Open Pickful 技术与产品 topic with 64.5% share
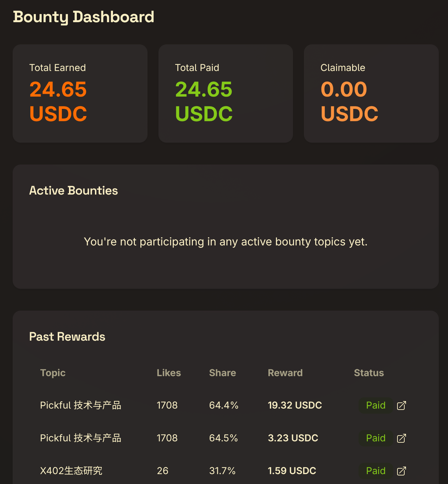 (x=81, y=438)
